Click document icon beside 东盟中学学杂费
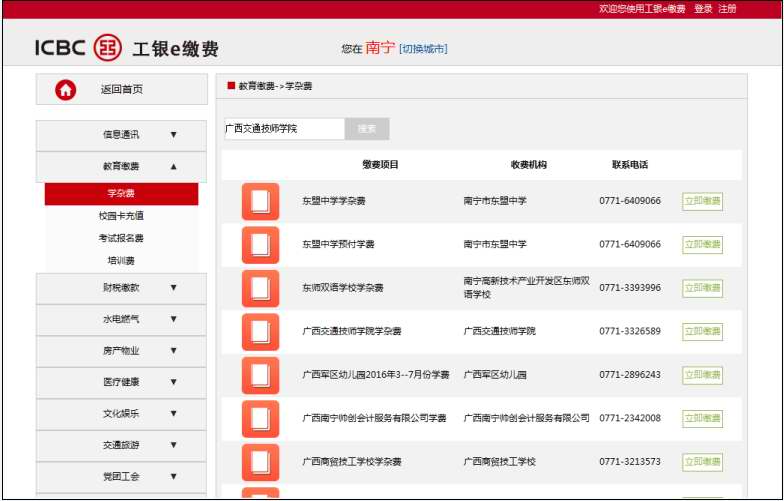784x501 pixels. pos(260,201)
